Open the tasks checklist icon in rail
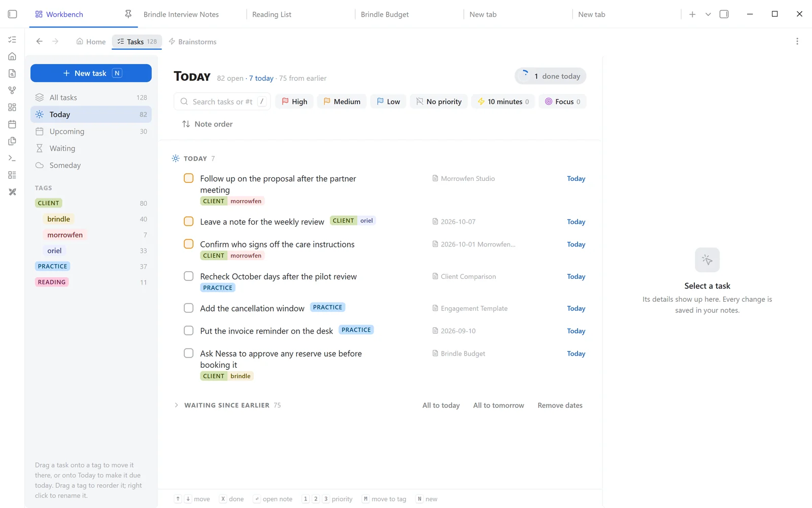 (x=12, y=40)
